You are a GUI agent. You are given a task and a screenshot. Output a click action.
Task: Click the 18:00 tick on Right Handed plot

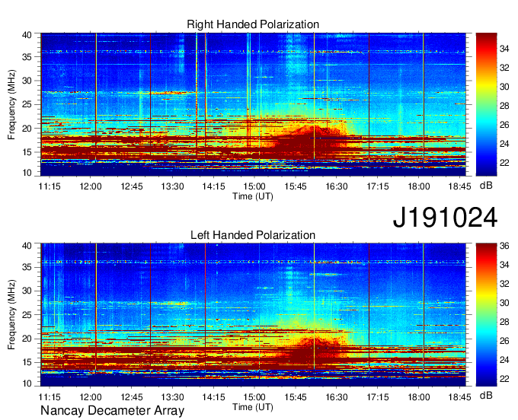coord(418,186)
